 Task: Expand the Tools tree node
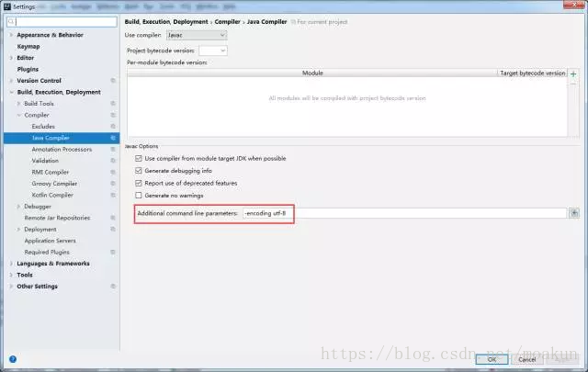coord(11,275)
